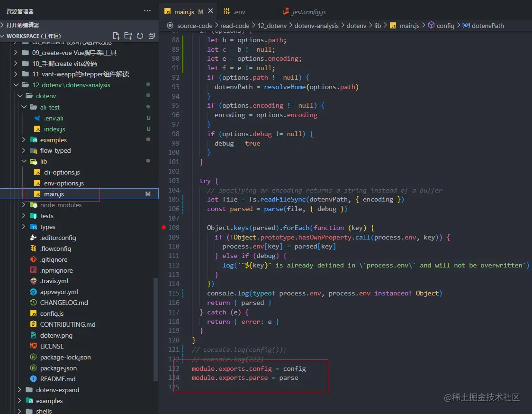Click main.js in the breadcrumb
The width and height of the screenshot is (532, 414).
(x=409, y=26)
